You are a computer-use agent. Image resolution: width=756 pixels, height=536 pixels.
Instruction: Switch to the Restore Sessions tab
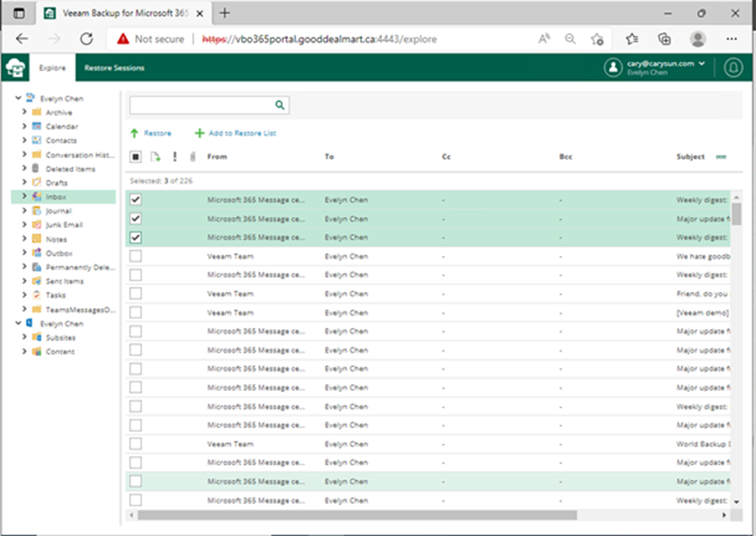coord(114,68)
